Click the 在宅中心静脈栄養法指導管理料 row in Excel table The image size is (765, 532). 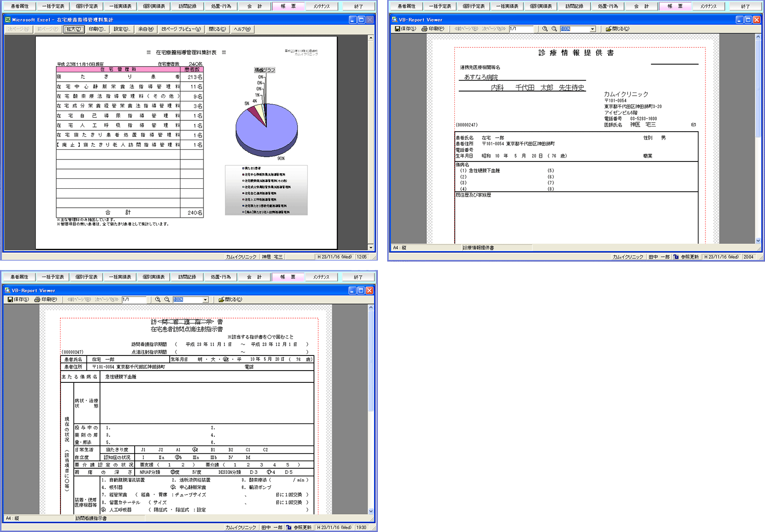point(130,86)
